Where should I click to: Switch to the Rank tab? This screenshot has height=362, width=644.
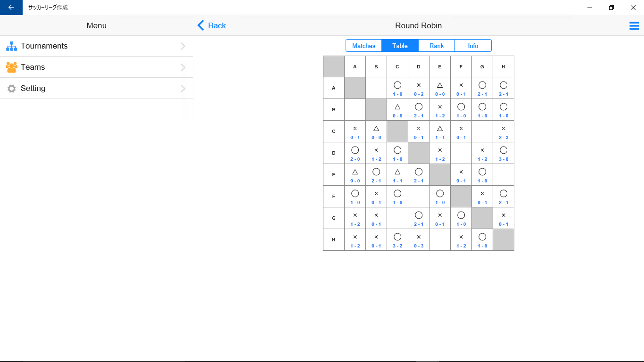pyautogui.click(x=437, y=46)
